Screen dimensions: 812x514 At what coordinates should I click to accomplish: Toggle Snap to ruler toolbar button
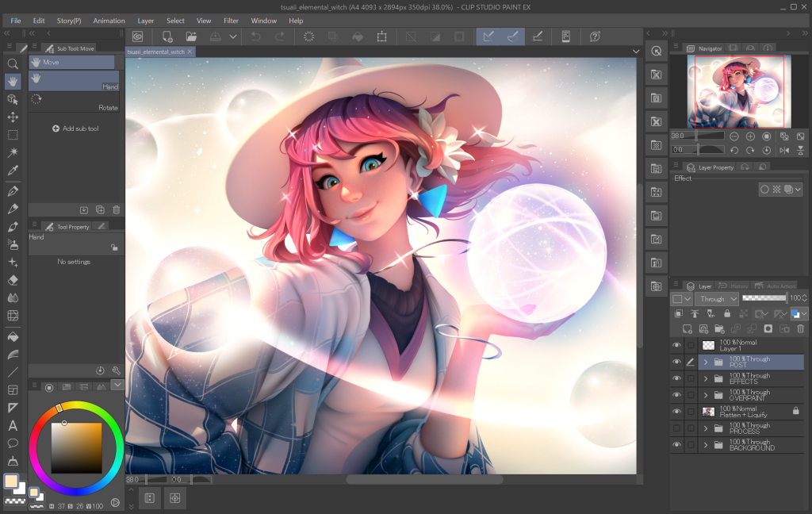point(488,36)
